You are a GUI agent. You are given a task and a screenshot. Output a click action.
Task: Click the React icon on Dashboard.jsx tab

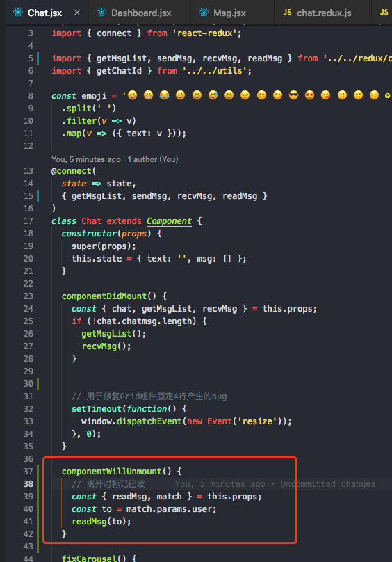click(101, 13)
